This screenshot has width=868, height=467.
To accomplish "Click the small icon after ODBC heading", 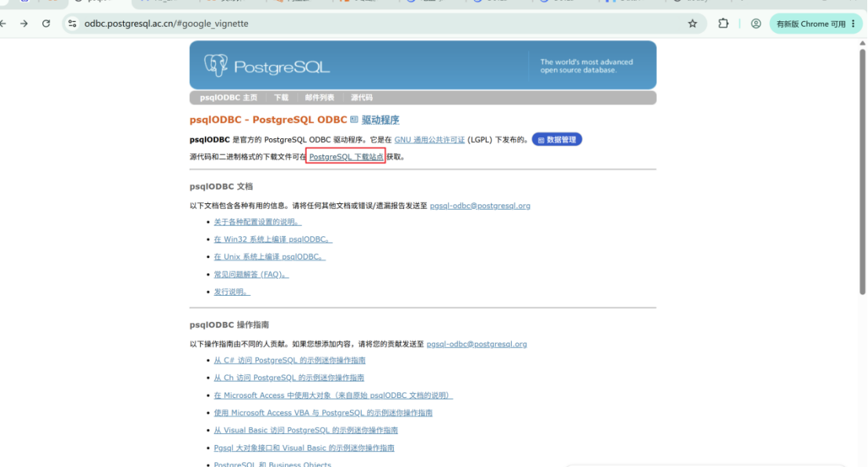I will click(x=354, y=119).
